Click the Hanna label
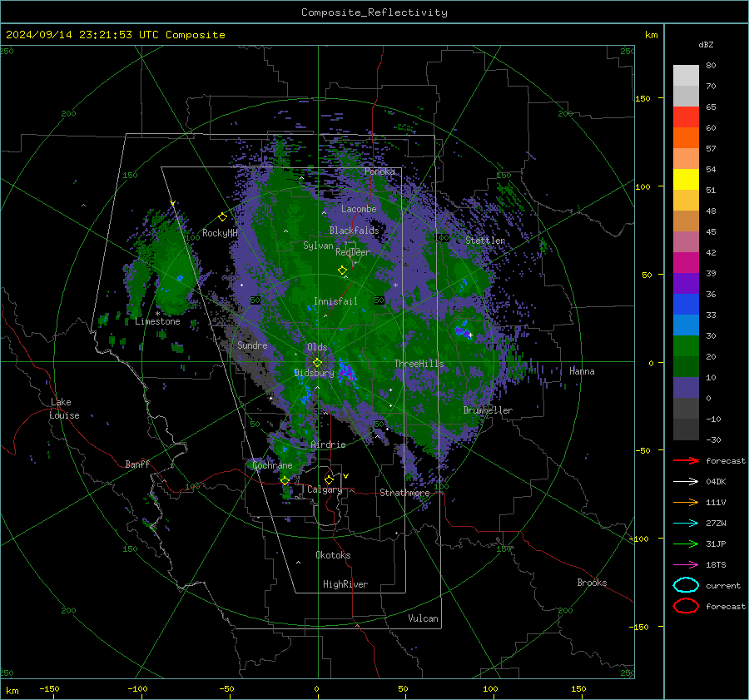This screenshot has width=749, height=700. point(582,371)
